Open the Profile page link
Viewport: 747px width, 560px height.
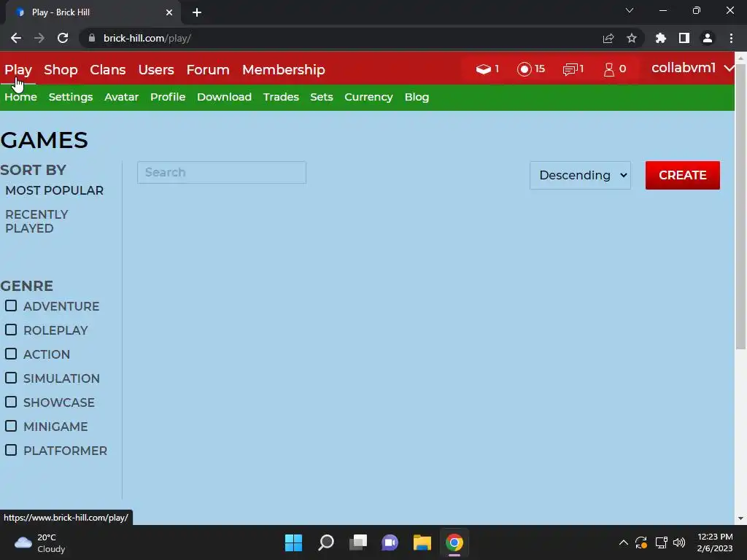pyautogui.click(x=168, y=97)
